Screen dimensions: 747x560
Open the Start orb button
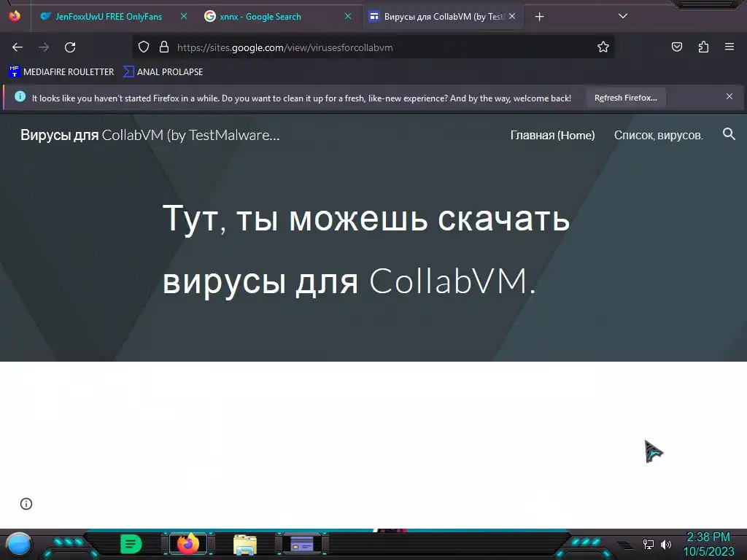point(19,544)
